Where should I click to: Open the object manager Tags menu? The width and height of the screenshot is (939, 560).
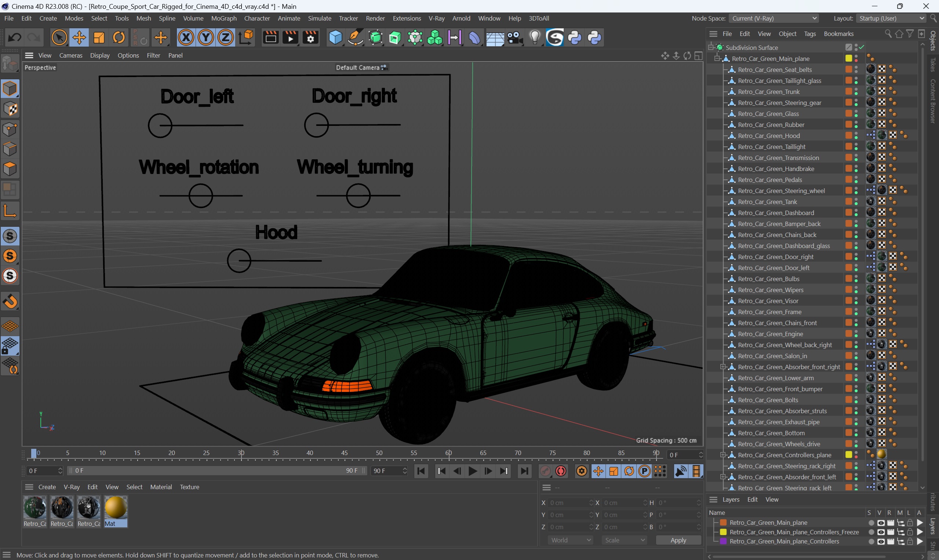(x=809, y=34)
